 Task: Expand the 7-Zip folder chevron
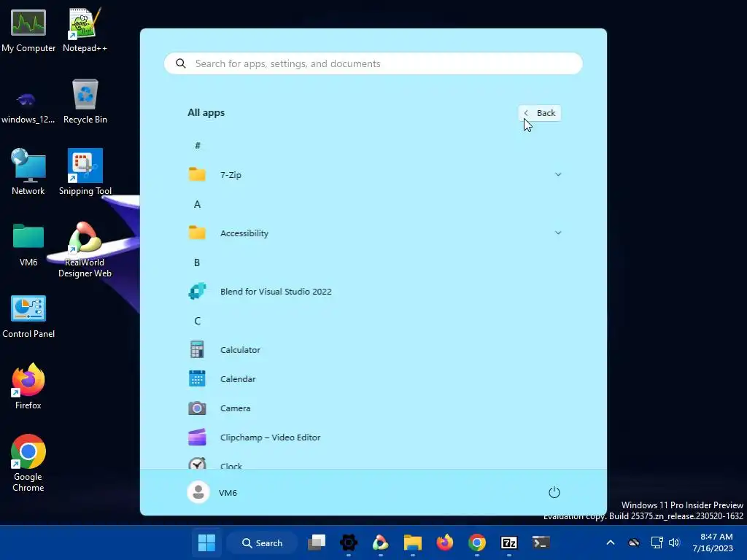click(x=558, y=175)
